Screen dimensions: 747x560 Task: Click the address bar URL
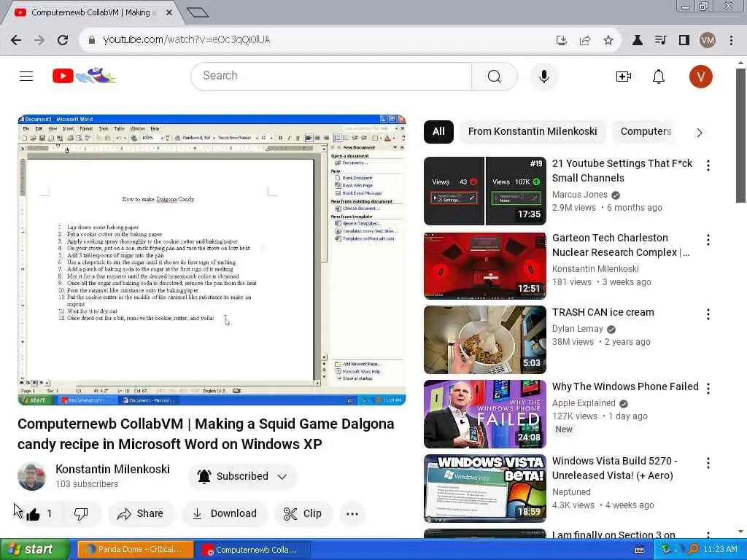[186, 40]
